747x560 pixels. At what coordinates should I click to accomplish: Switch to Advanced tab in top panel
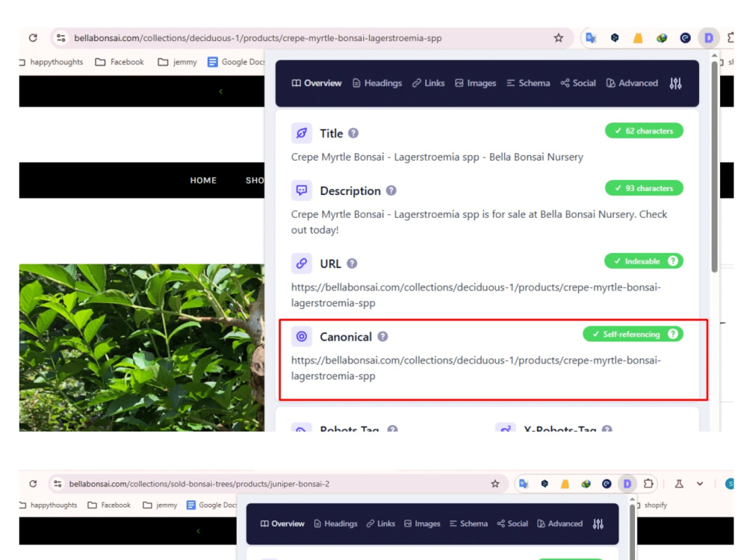pos(632,83)
